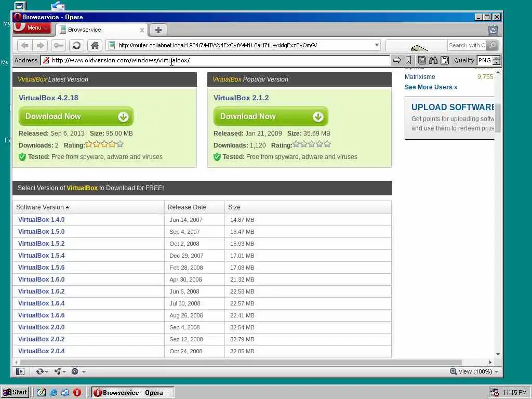The height and width of the screenshot is (399, 532).
Task: Click the closed tabs trash icon
Action: tap(493, 31)
